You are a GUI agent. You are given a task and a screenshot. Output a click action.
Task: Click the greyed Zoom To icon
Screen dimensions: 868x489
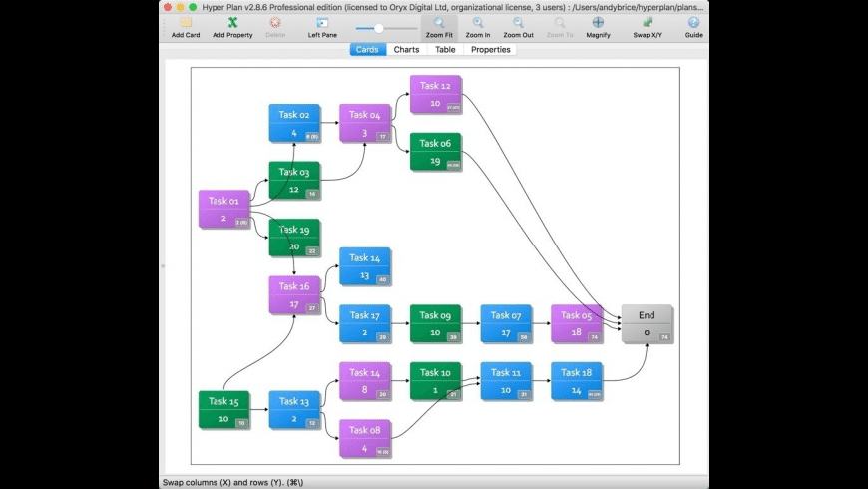560,23
